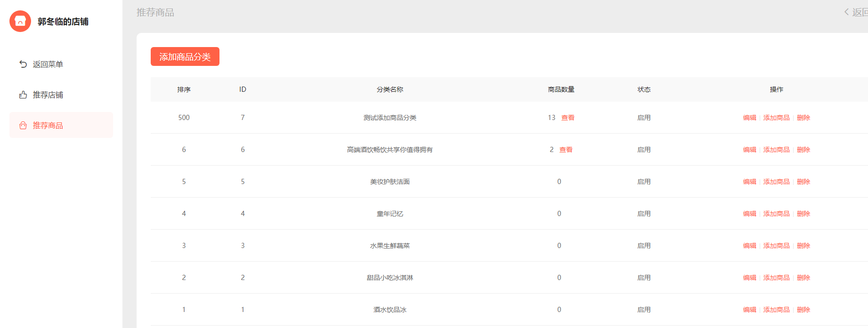Image resolution: width=868 pixels, height=328 pixels.
Task: Click the 排序 column header
Action: point(184,89)
